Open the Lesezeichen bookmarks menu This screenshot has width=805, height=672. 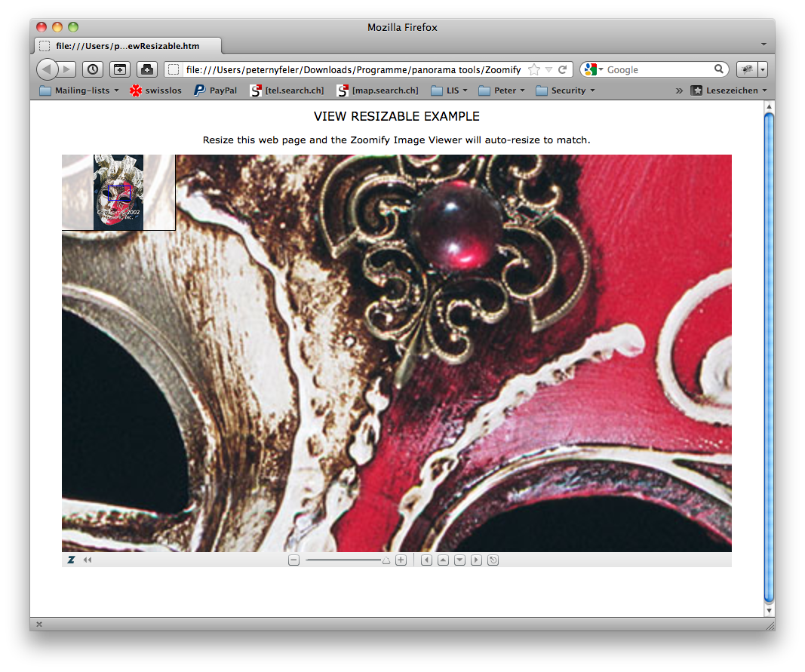click(x=729, y=91)
